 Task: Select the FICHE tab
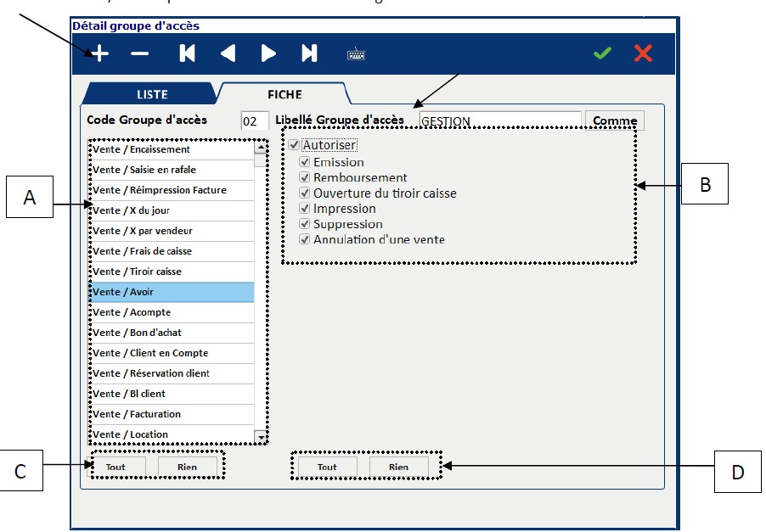pyautogui.click(x=284, y=94)
